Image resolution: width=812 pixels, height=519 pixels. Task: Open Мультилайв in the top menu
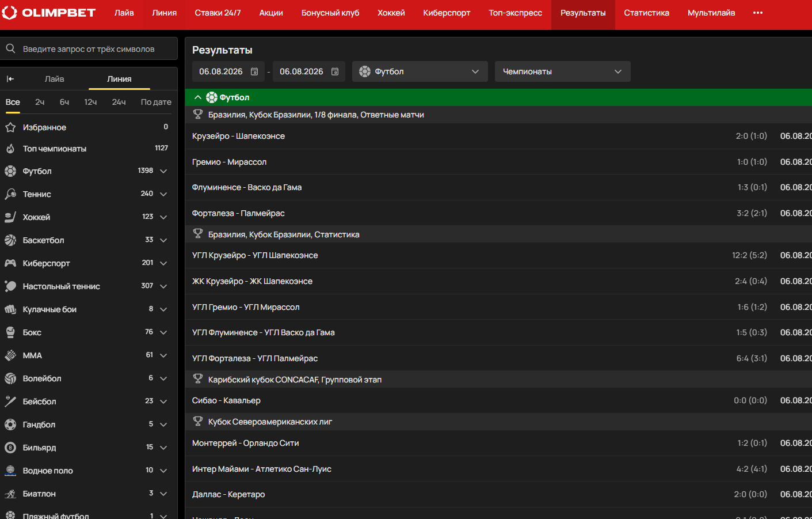(x=711, y=13)
